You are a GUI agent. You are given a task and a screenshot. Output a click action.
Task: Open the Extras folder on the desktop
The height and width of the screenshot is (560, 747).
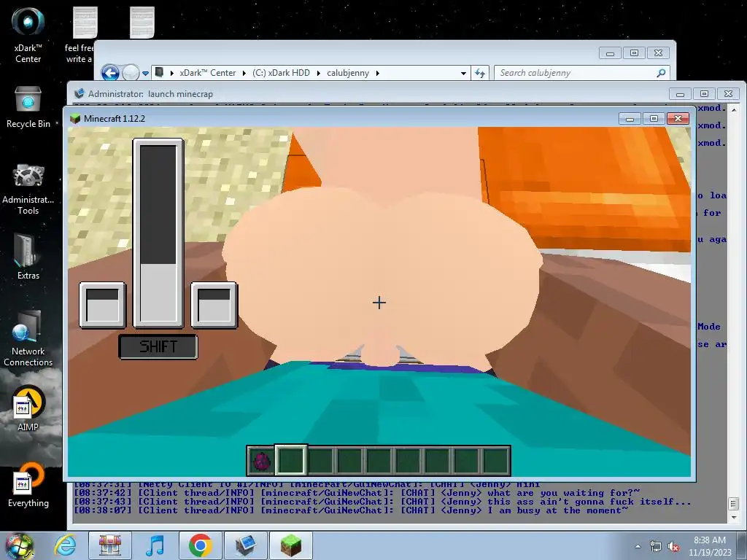point(28,256)
